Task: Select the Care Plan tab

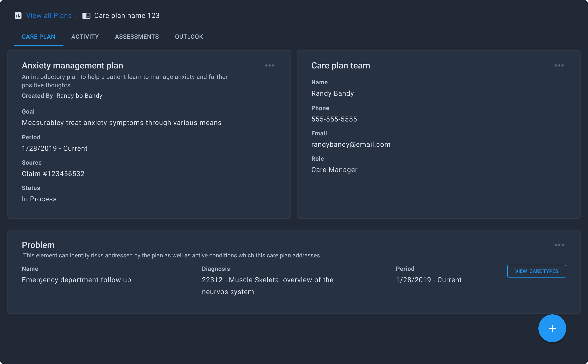Action: 38,37
